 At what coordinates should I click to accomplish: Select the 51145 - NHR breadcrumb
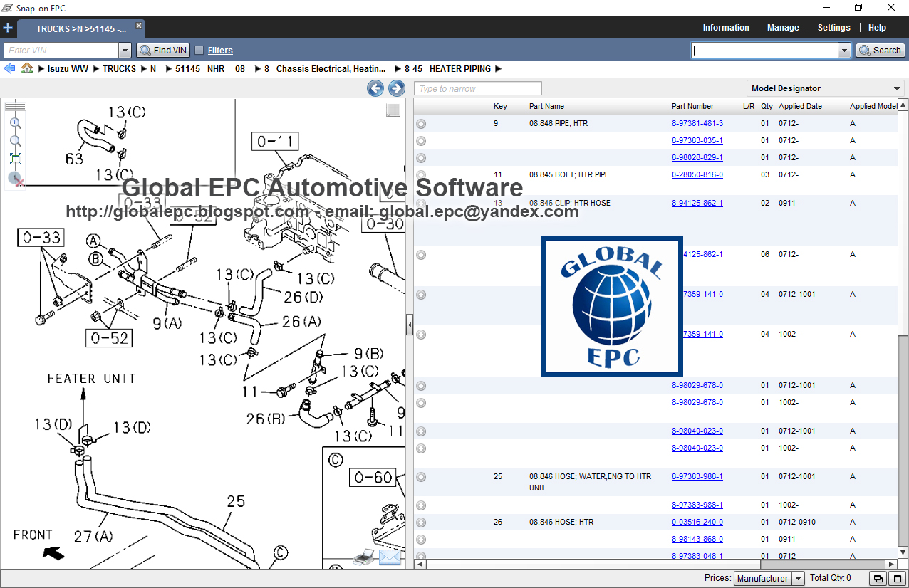click(x=200, y=69)
